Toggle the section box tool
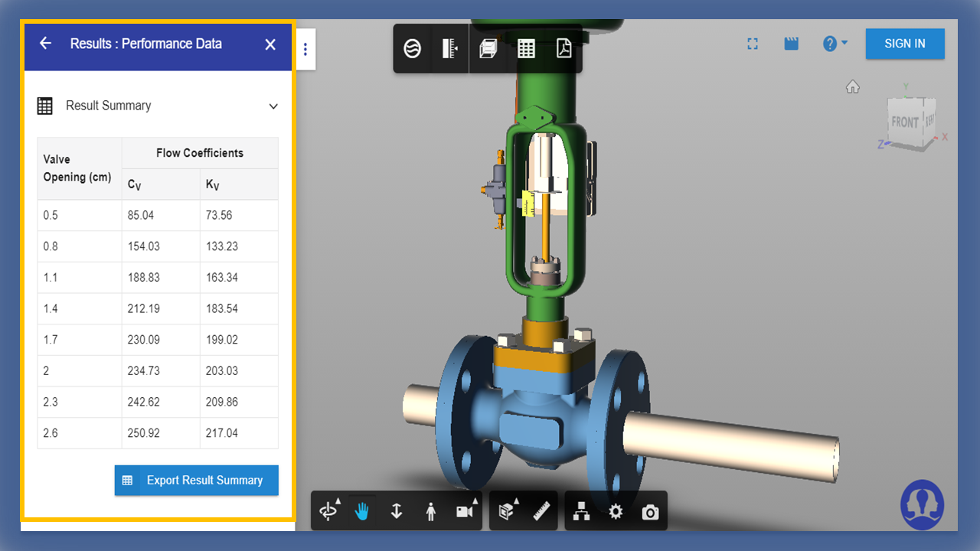Screen dimensions: 980x551 (506, 511)
